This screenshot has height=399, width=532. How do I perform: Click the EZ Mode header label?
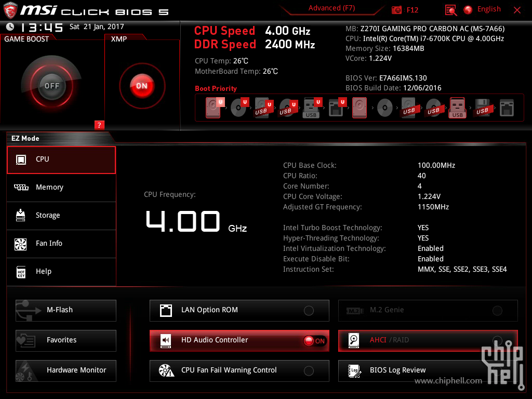[25, 138]
